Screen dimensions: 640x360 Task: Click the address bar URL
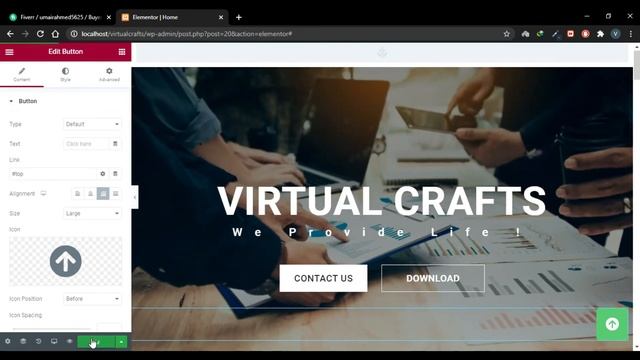(x=187, y=34)
